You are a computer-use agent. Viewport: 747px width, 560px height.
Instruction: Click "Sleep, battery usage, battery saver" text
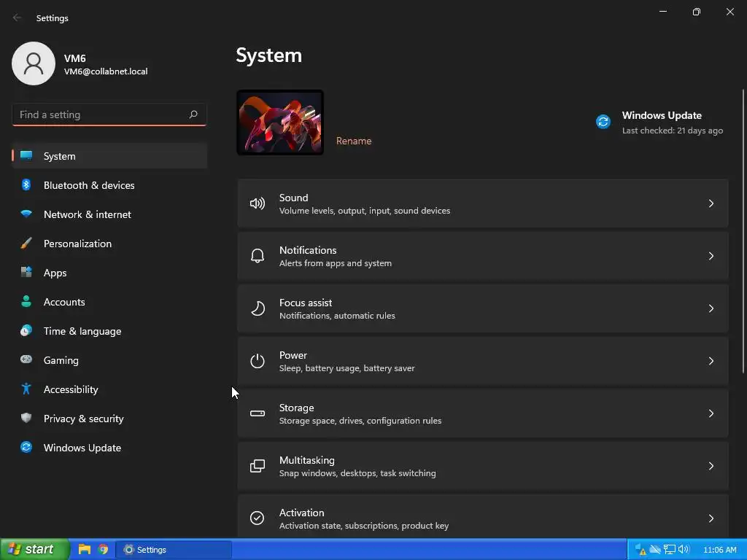347,368
